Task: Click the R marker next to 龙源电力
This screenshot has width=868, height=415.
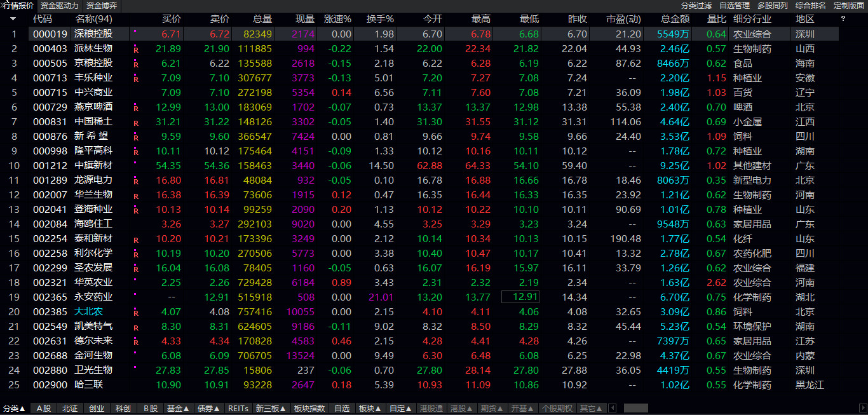Action: (136, 180)
